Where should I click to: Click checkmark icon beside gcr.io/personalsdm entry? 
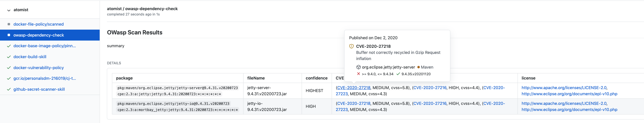[9, 78]
